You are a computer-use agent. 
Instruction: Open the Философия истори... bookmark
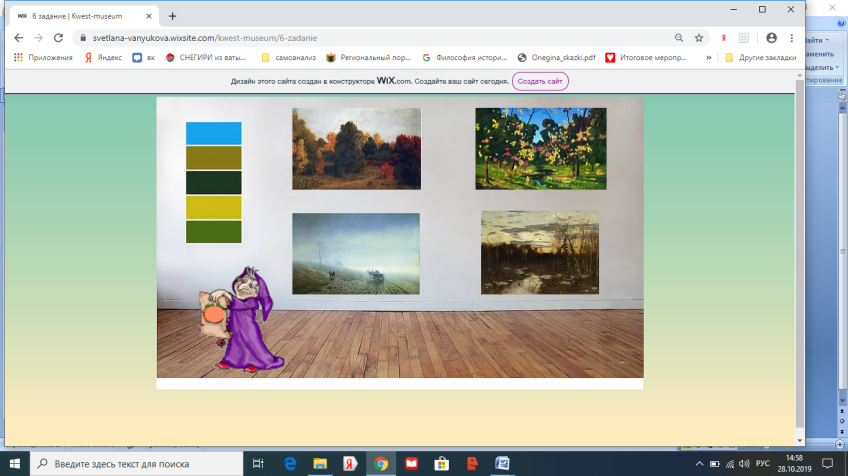tap(465, 57)
